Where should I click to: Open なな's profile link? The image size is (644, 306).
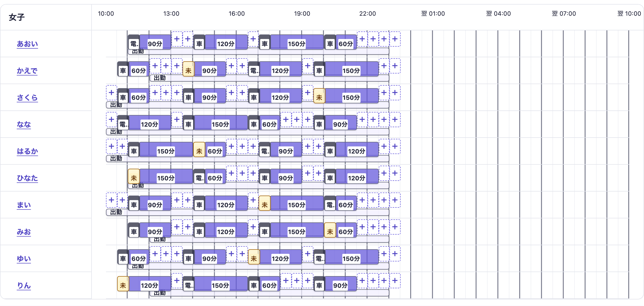click(x=24, y=125)
